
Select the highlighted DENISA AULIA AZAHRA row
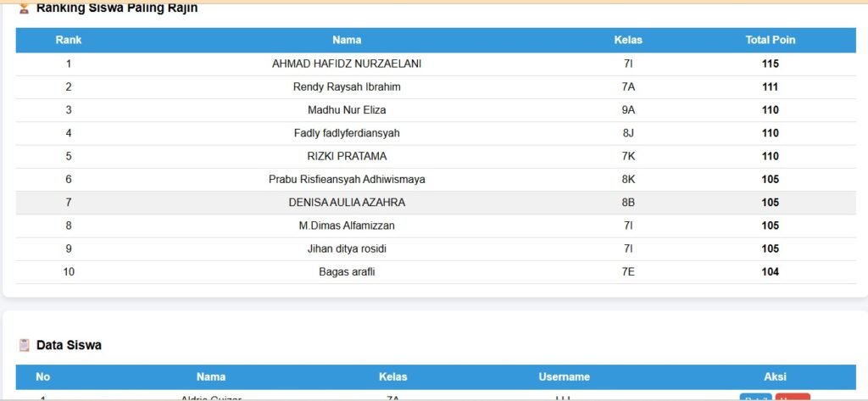coord(347,203)
